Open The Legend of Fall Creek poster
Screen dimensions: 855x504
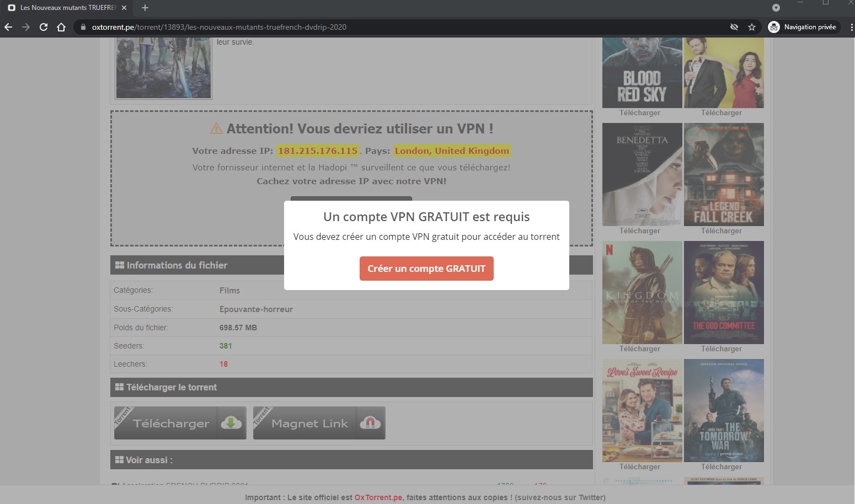click(724, 174)
